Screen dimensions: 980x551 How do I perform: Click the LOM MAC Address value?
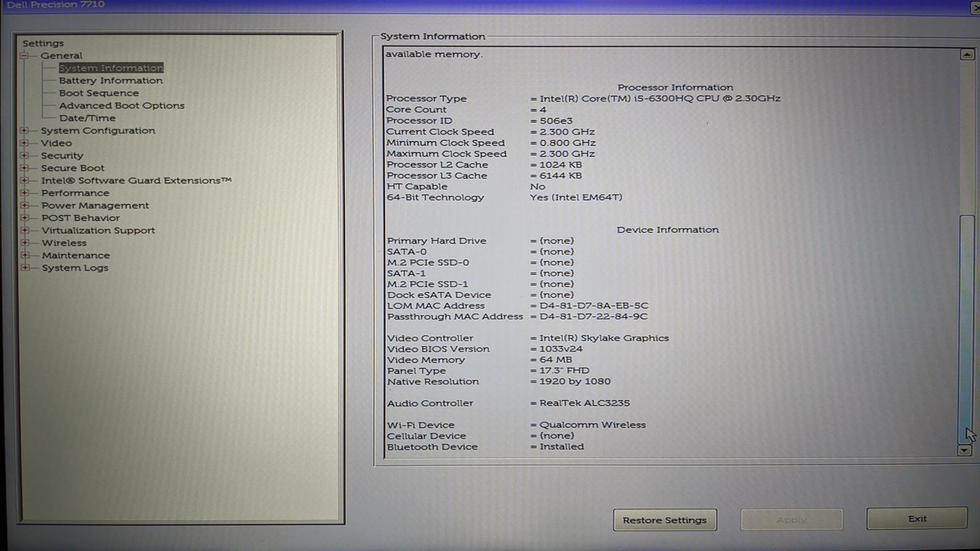pyautogui.click(x=594, y=305)
